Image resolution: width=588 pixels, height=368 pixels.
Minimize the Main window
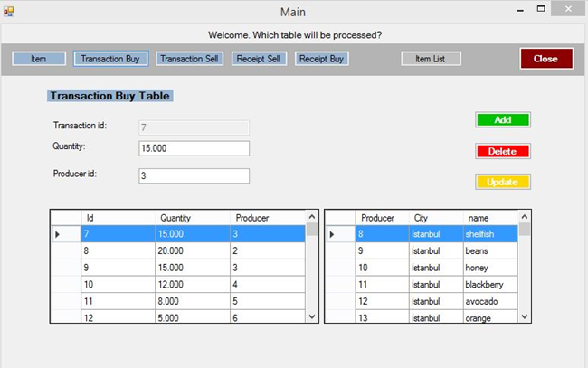tap(520, 10)
